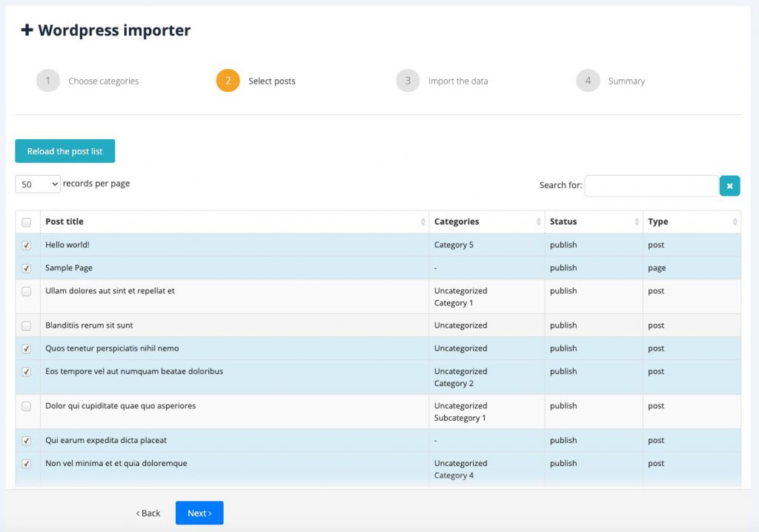
Task: Click 'Blanditiis rerum sit sunt' title
Action: point(89,325)
